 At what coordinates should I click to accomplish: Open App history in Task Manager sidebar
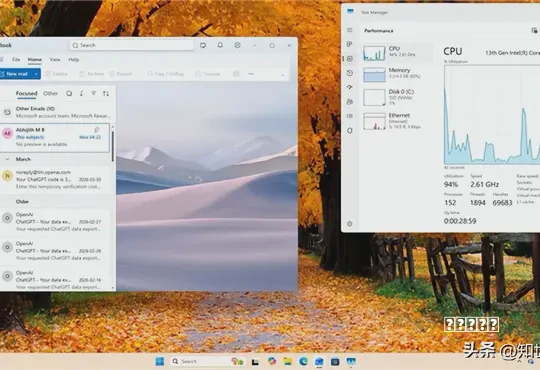350,73
